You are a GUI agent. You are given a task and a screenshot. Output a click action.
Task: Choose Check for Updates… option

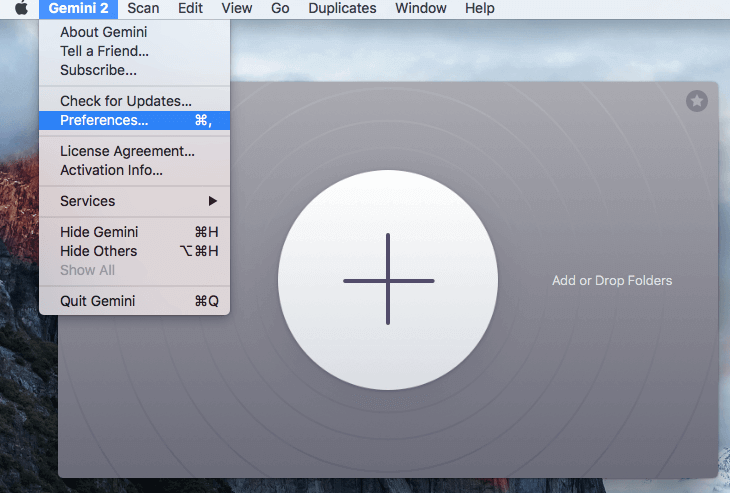pyautogui.click(x=125, y=101)
